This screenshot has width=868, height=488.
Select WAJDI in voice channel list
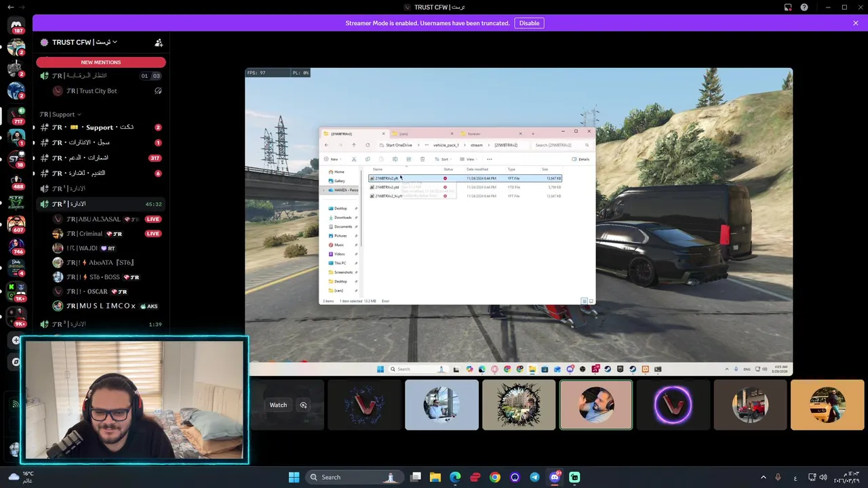pyautogui.click(x=107, y=248)
